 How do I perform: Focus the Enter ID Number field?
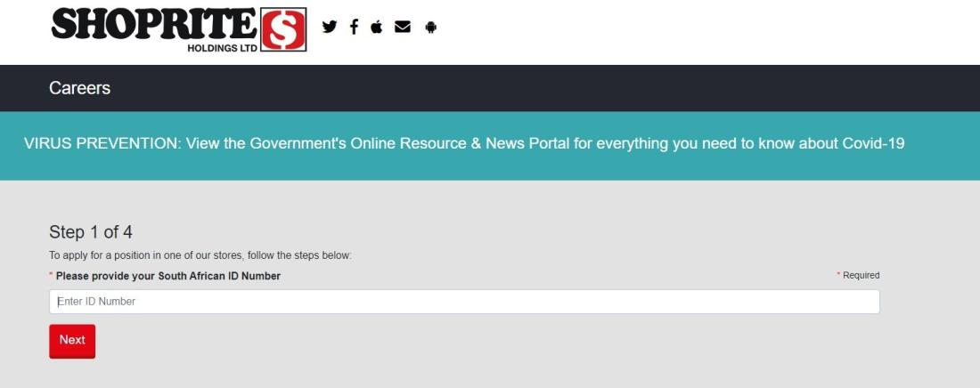[x=464, y=302]
